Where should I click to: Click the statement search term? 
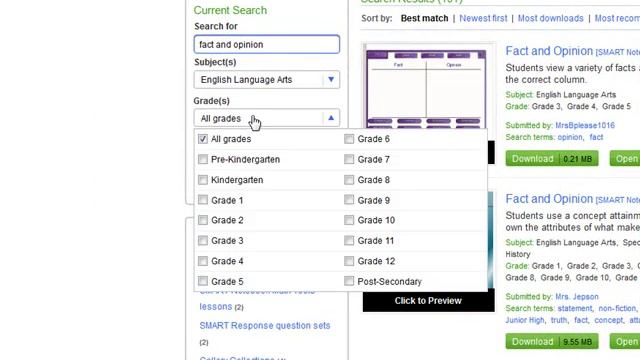tap(575, 309)
